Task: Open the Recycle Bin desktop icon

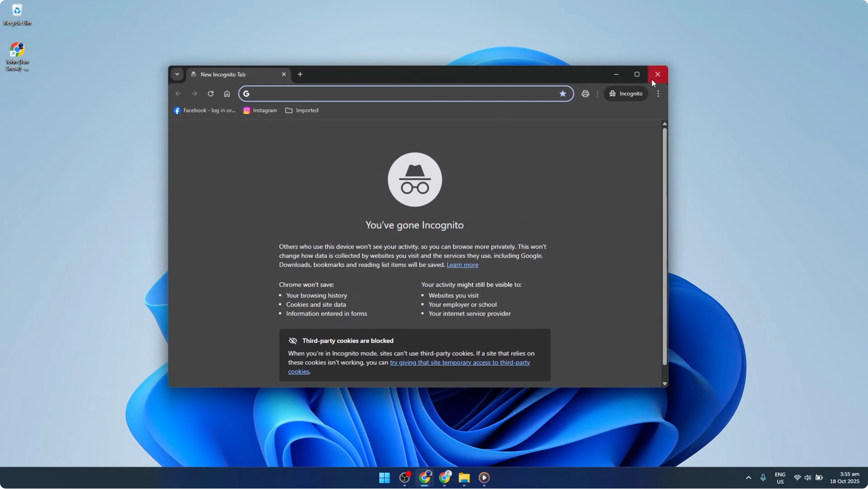Action: pyautogui.click(x=17, y=14)
